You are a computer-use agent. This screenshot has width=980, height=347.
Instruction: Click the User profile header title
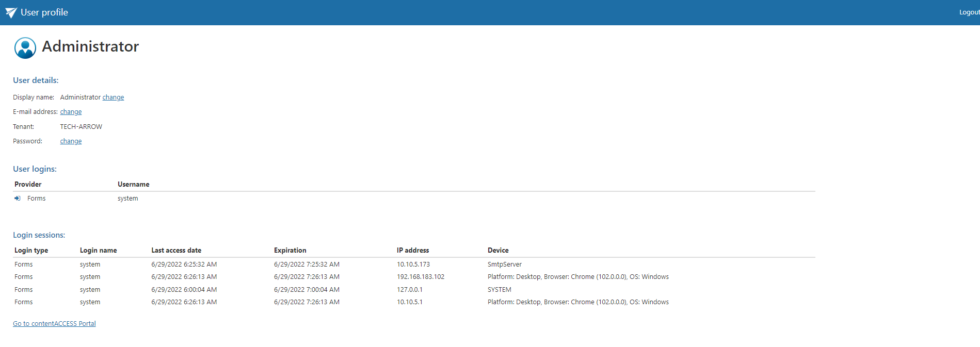pos(44,12)
